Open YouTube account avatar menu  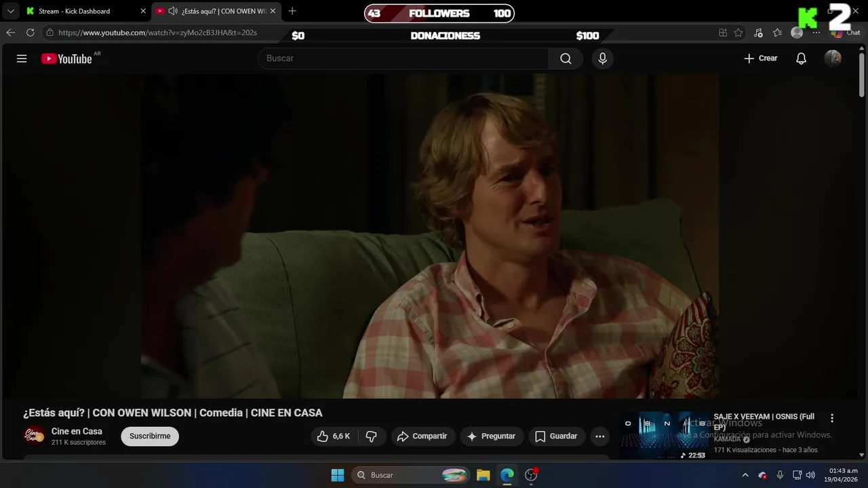[x=833, y=58]
